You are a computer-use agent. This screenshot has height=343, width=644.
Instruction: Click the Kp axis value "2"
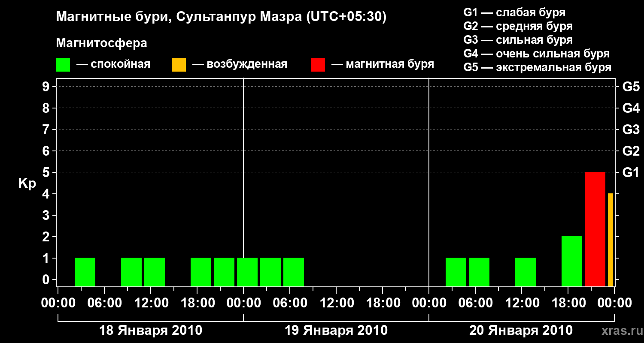point(47,237)
